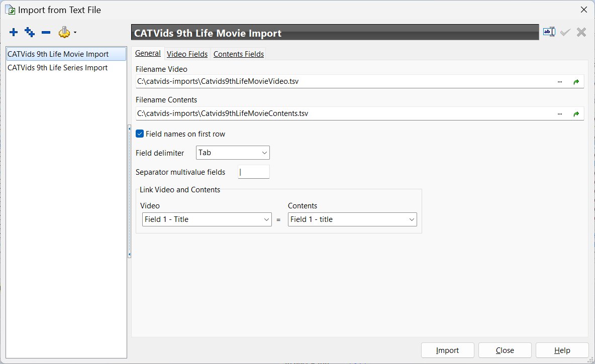
Task: Select CATVids 9th Life Movie Import item
Action: 66,54
